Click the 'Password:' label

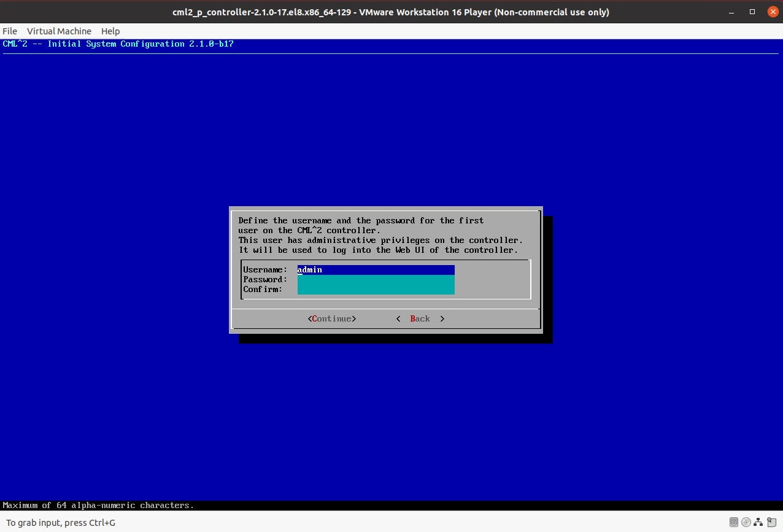pyautogui.click(x=265, y=280)
